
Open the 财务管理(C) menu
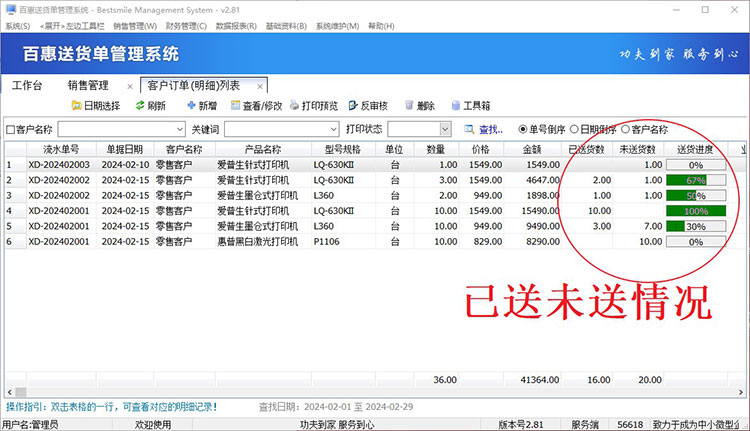pyautogui.click(x=187, y=25)
